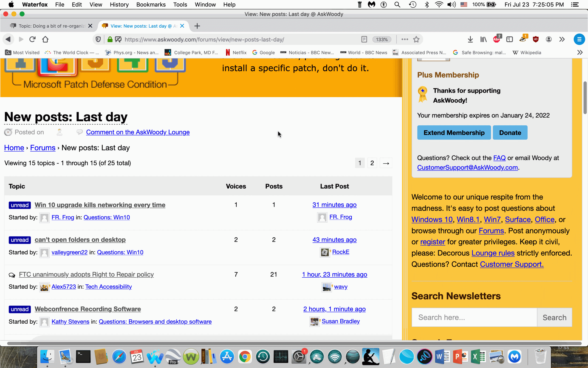588x368 pixels.
Task: Open Microsoft Excel from the Dock
Action: pos(478,357)
